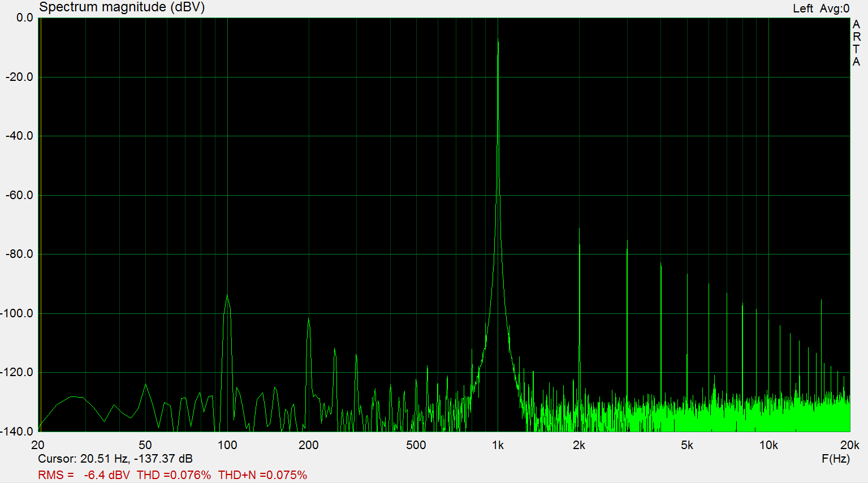This screenshot has width=868, height=483.
Task: Click the vertical ARTA label
Action: (x=856, y=43)
